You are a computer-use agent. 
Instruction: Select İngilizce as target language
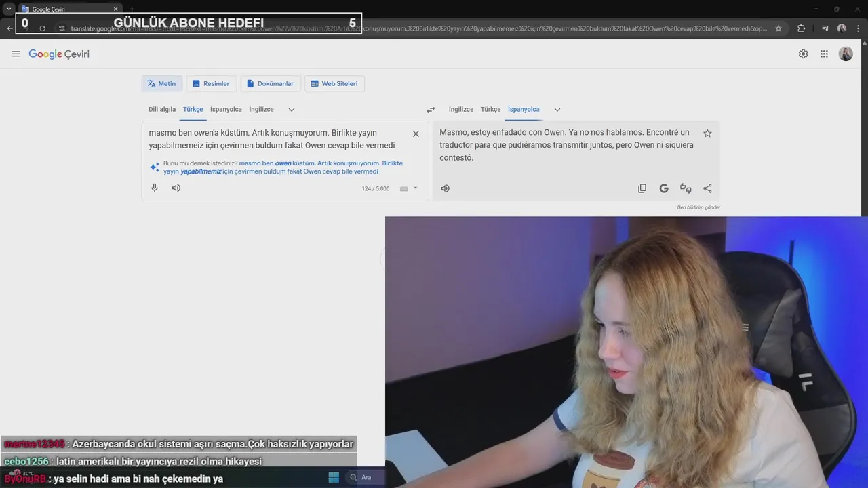click(461, 109)
